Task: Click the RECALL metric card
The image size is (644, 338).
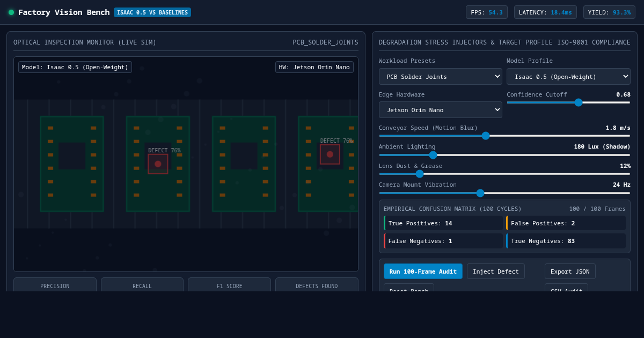Action: [x=142, y=285]
